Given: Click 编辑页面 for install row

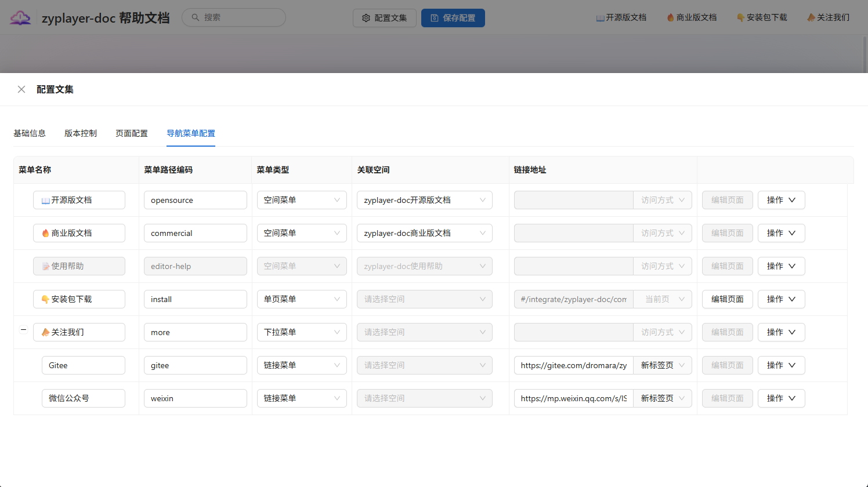Looking at the screenshot, I should point(728,299).
